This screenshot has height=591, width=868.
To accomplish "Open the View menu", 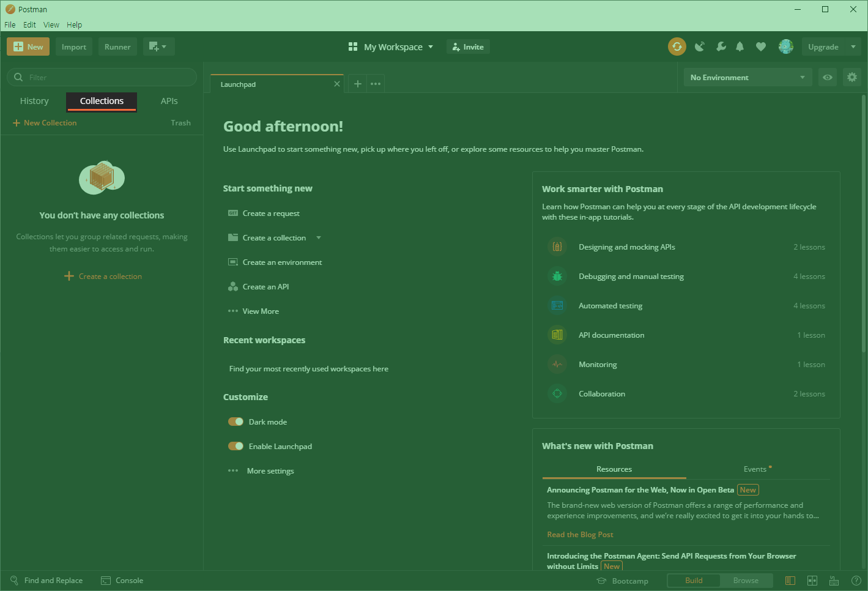I will [x=51, y=25].
